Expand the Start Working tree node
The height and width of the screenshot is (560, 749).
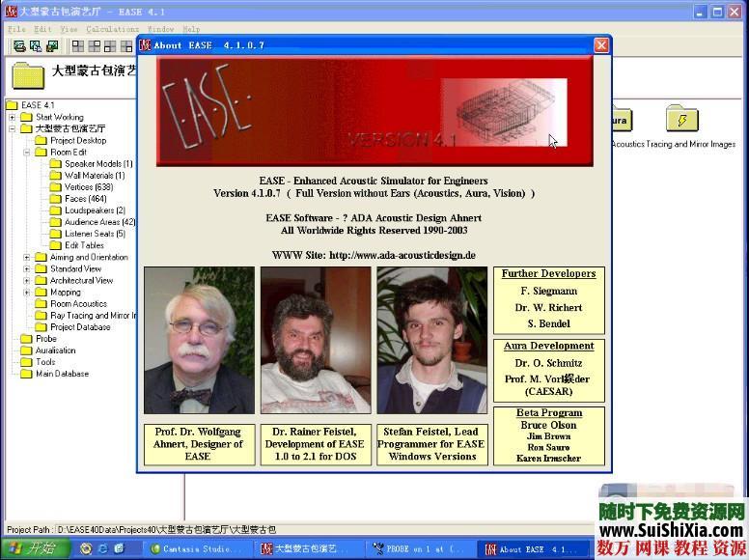click(13, 117)
